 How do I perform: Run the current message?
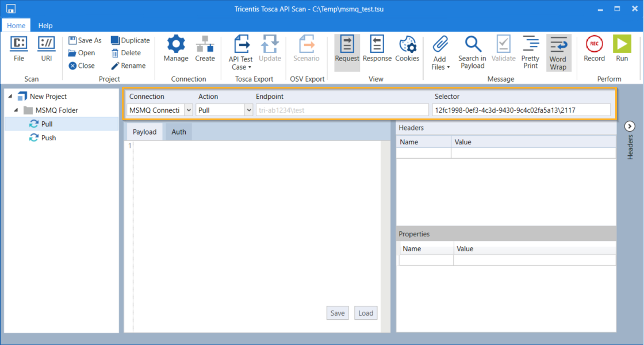coord(622,49)
